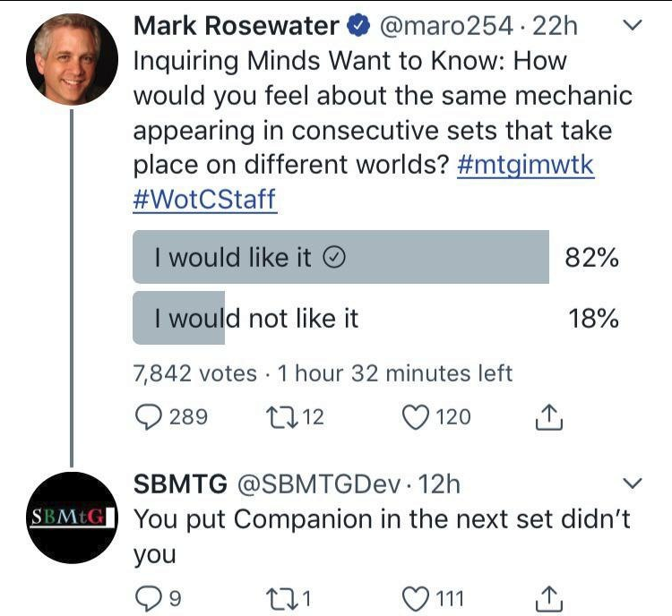Viewport: 672px width, 616px height.
Task: Retweet Mark Rosewater's poll tweet
Action: point(280,417)
